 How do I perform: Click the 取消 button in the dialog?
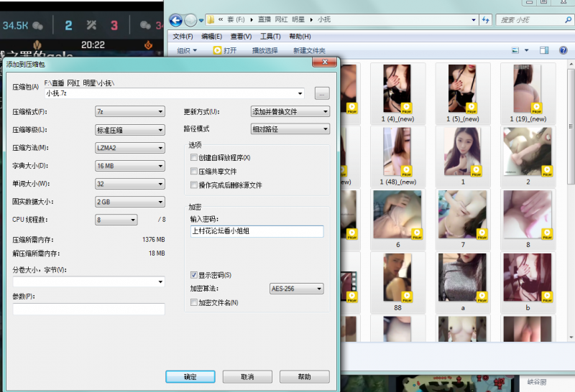247,376
